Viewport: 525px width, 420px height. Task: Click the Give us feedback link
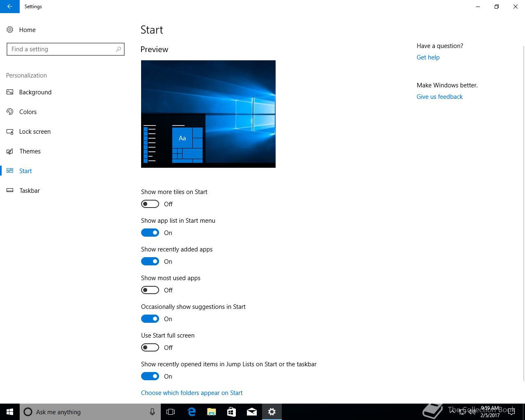coord(439,97)
